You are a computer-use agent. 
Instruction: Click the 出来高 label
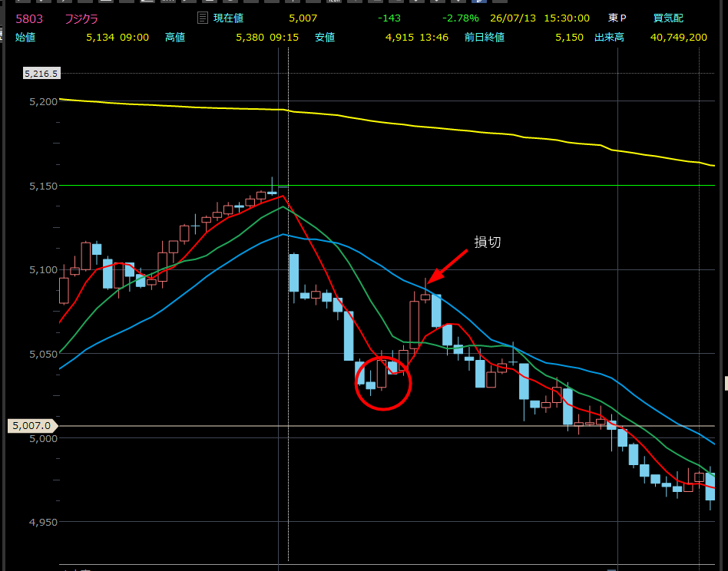(610, 37)
